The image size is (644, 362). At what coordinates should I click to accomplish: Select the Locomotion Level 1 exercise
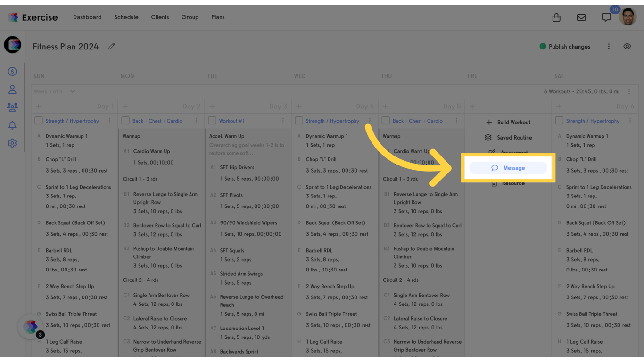(242, 328)
